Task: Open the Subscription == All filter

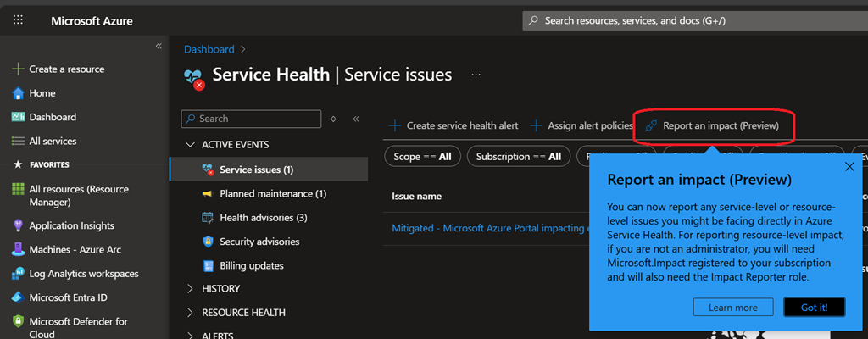Action: pyautogui.click(x=518, y=157)
